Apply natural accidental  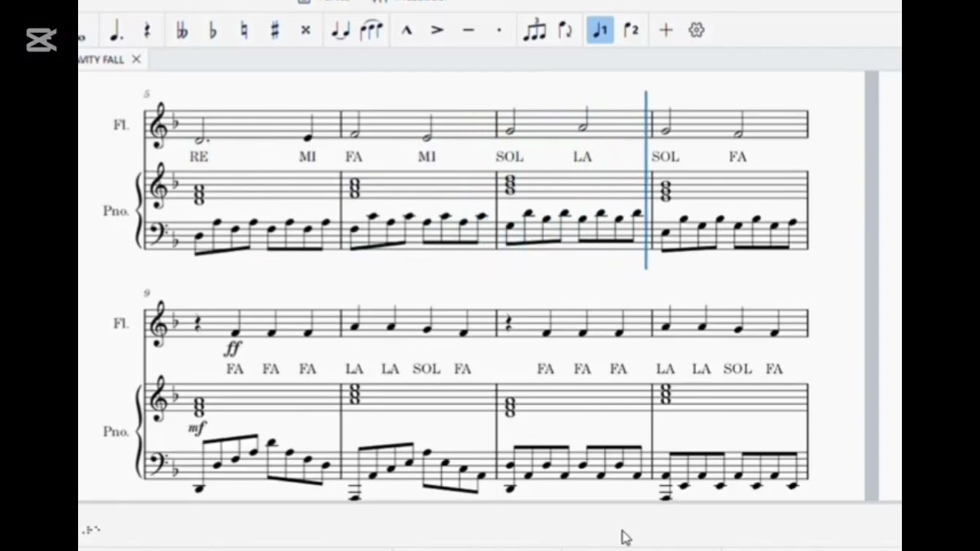click(243, 31)
